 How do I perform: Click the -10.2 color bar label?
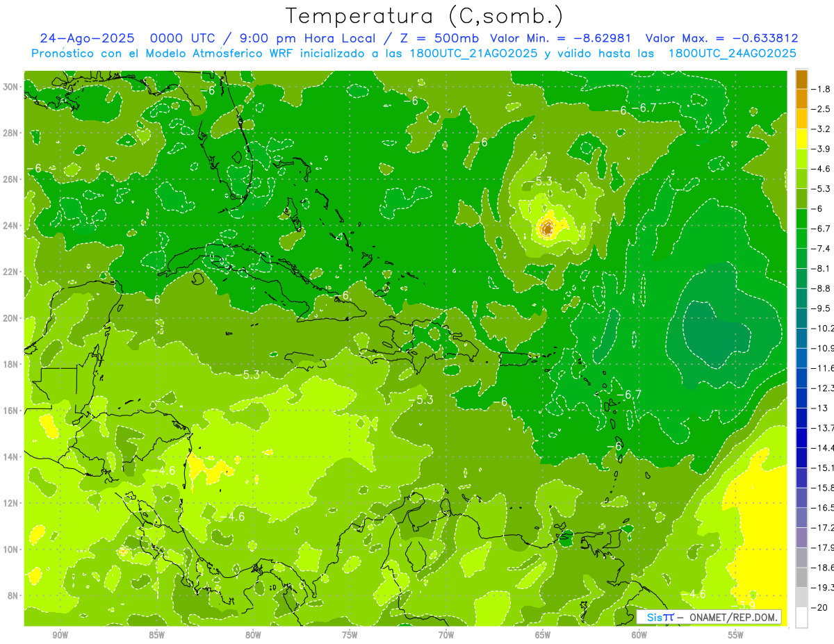tap(823, 328)
